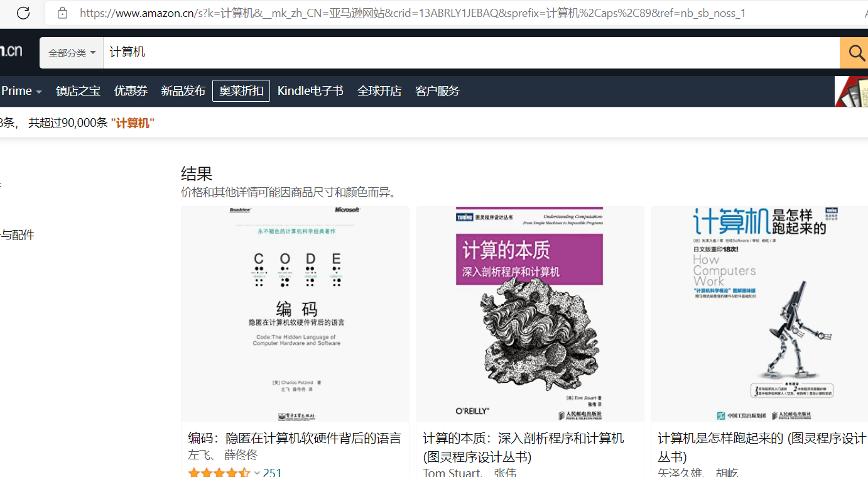Open the 编码：隐匿在计算机软硬件背后的语言 title link
Viewport: 868px width, 477px height.
pos(295,438)
